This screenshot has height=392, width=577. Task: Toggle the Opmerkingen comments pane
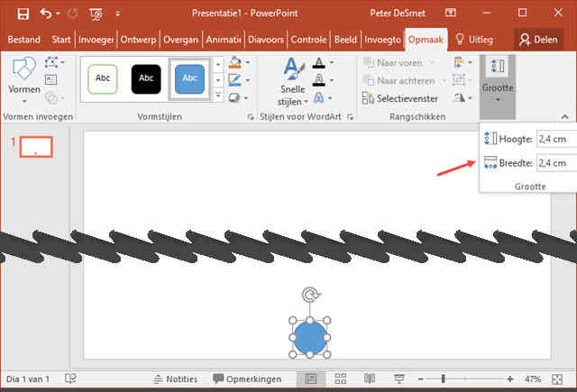coord(247,378)
